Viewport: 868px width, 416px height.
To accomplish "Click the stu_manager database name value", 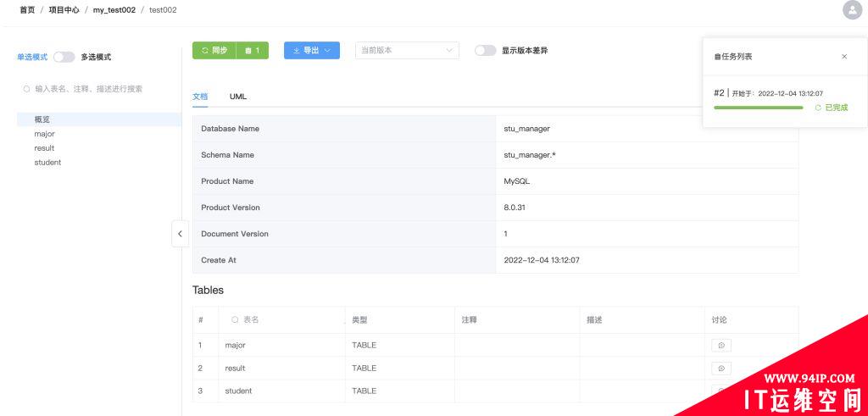I will [x=527, y=128].
